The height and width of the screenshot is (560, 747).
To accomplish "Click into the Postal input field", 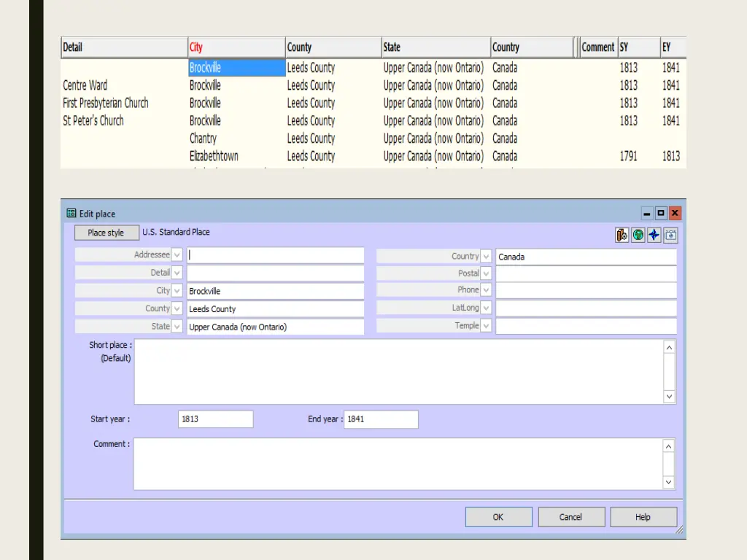I will coord(586,273).
